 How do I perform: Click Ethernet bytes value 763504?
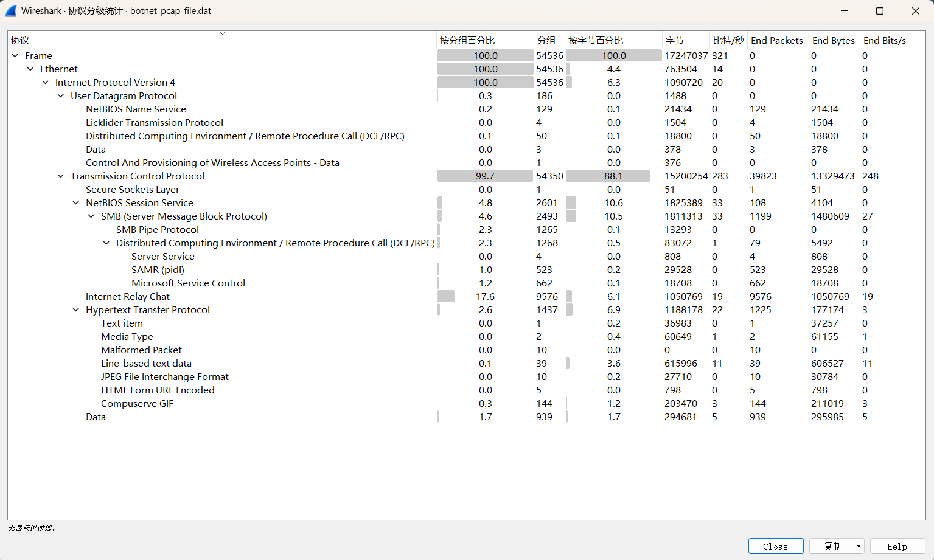coord(681,69)
